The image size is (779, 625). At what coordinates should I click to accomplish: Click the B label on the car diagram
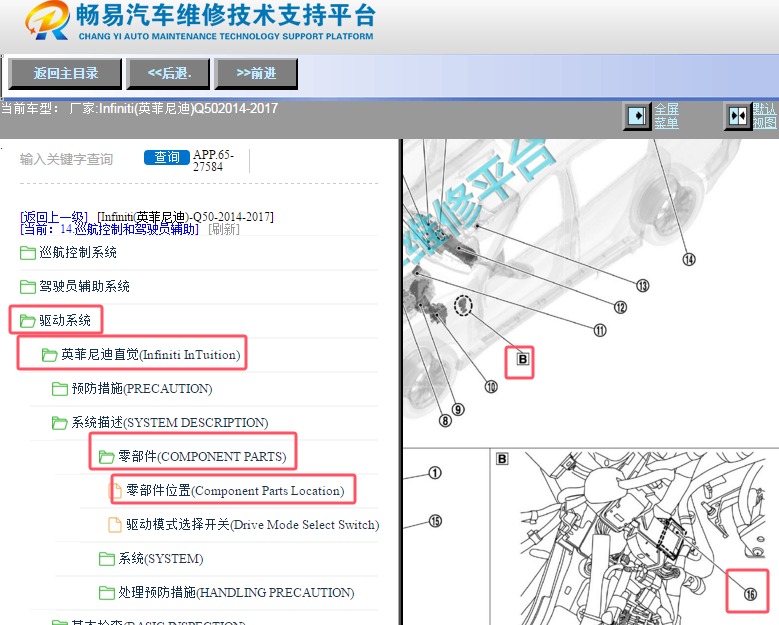[522, 359]
